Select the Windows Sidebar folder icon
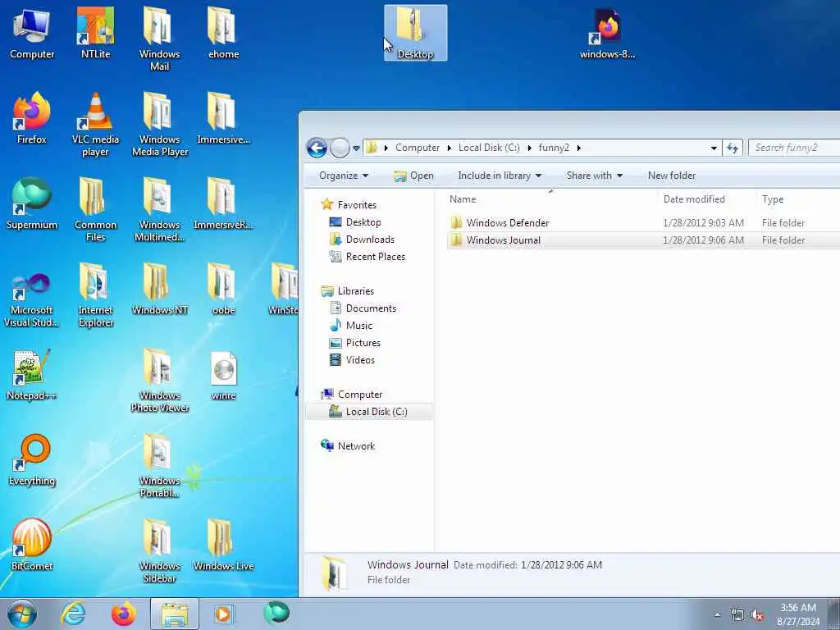 point(160,550)
